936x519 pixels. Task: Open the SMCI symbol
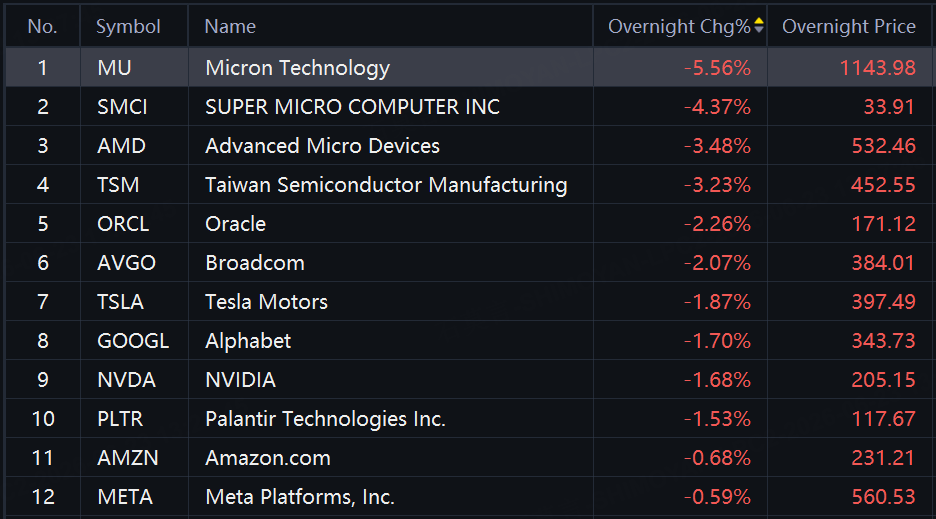tap(122, 107)
